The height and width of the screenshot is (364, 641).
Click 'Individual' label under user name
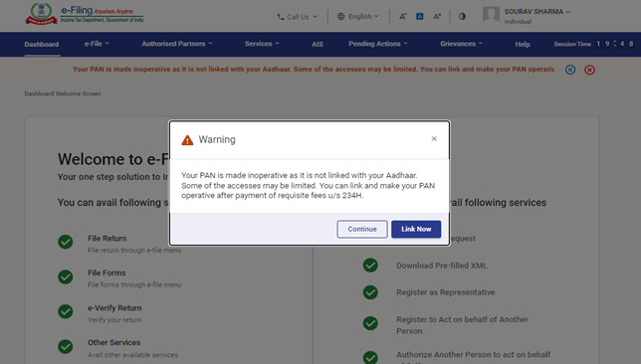coord(518,21)
